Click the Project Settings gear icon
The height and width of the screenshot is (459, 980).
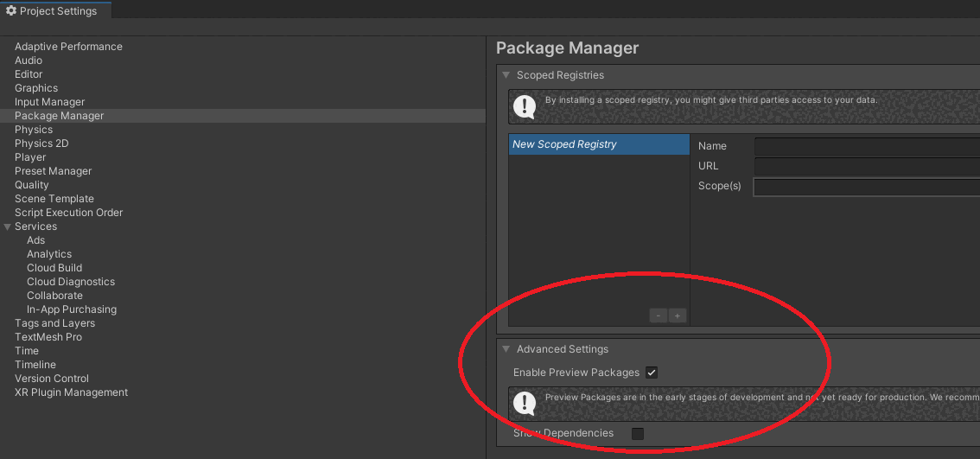point(10,10)
